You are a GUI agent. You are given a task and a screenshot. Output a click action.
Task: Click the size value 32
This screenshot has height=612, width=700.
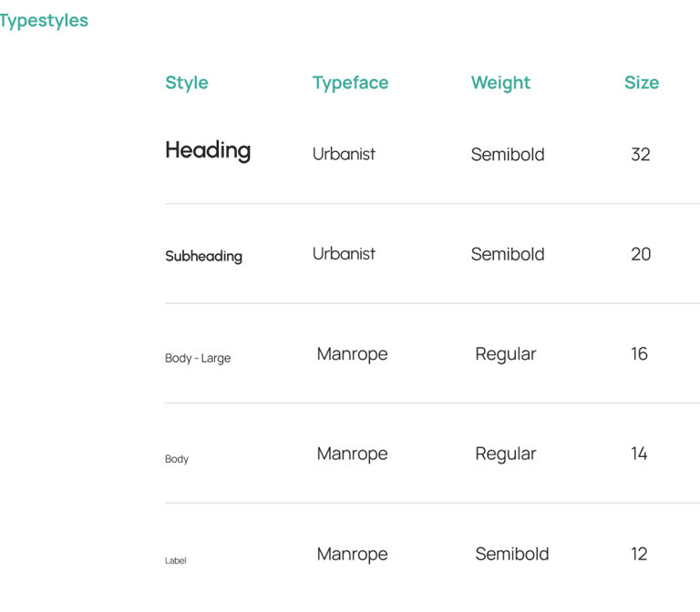tap(641, 155)
